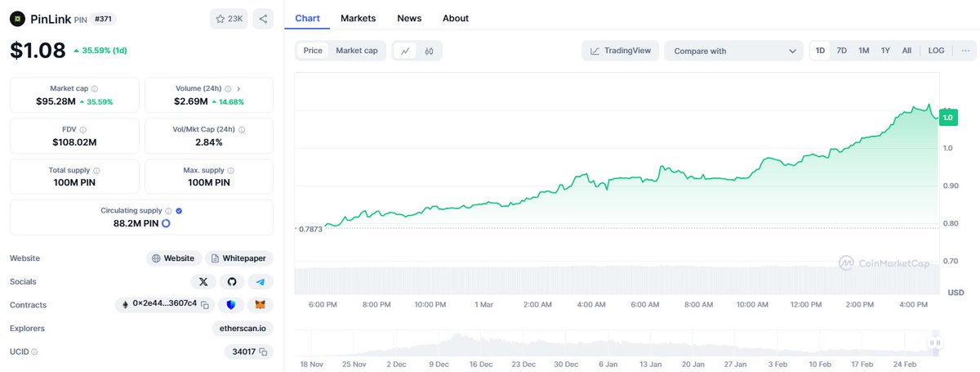Screen dimensions: 980x372
Task: Open the Website link button
Action: coord(173,258)
